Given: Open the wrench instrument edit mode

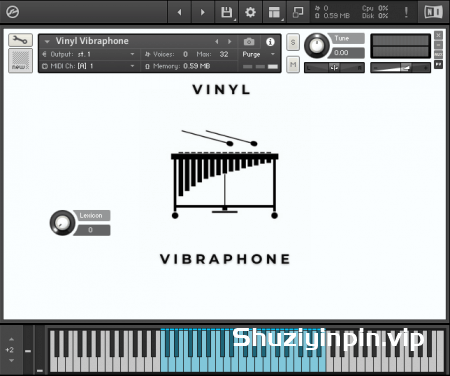Looking at the screenshot, I should tap(20, 40).
